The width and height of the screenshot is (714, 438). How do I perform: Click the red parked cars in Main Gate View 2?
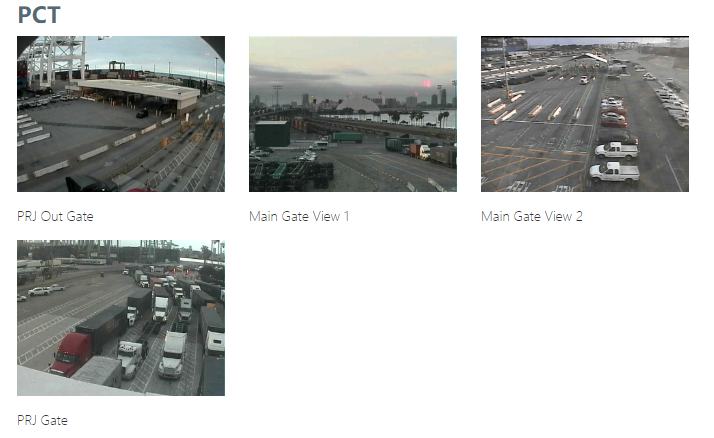(x=613, y=116)
